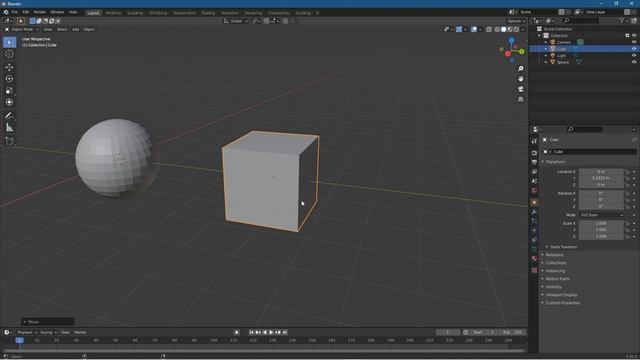Toggle the camera view icon
Viewport: 640px width, 360px height.
click(520, 89)
